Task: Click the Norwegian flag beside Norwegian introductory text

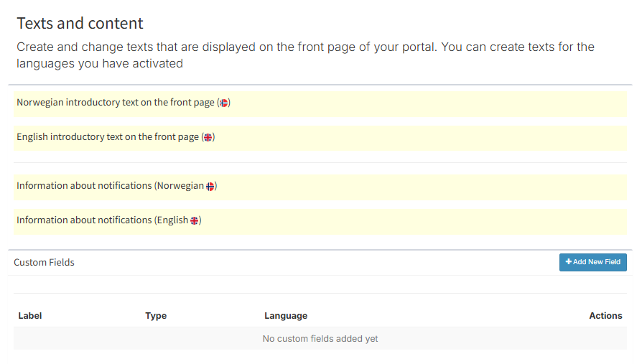Action: (224, 103)
